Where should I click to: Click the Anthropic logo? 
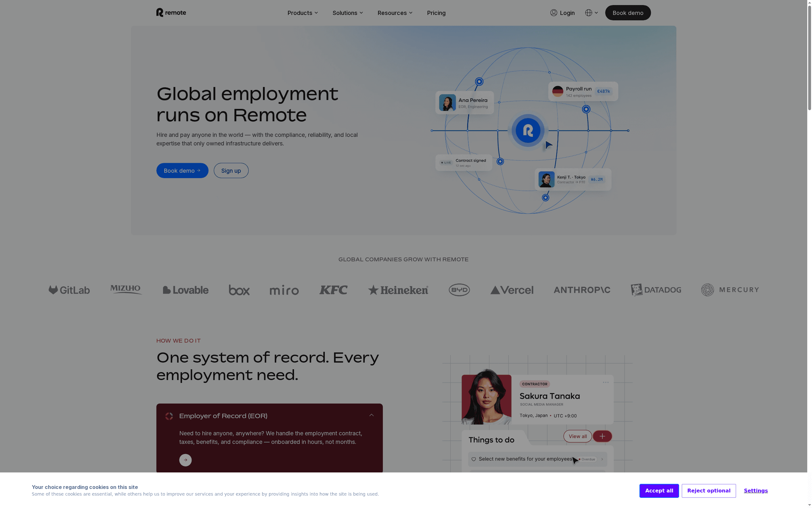[582, 290]
